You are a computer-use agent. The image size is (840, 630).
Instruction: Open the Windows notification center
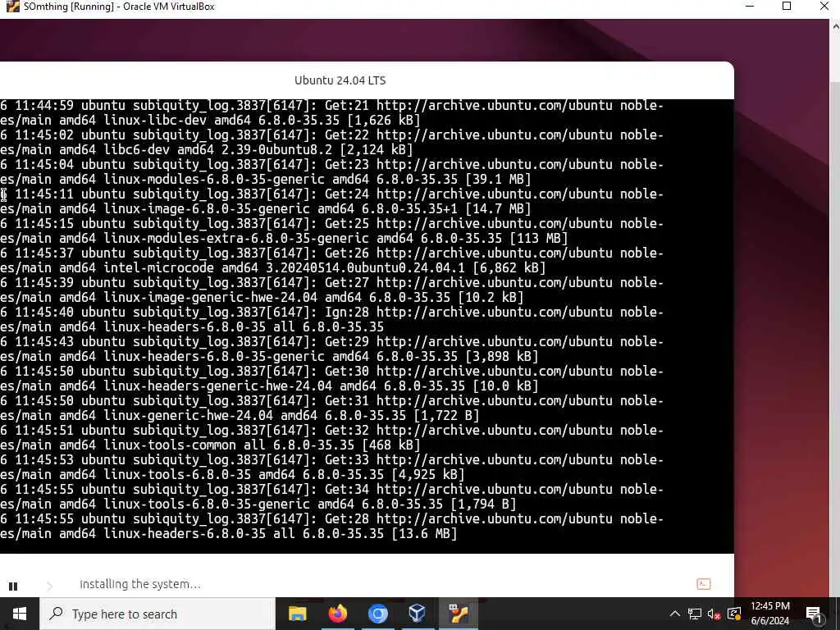pyautogui.click(x=814, y=614)
